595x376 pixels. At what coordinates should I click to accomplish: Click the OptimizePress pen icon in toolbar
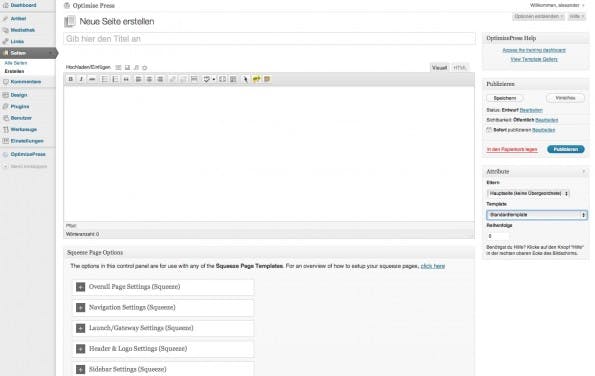(246, 79)
